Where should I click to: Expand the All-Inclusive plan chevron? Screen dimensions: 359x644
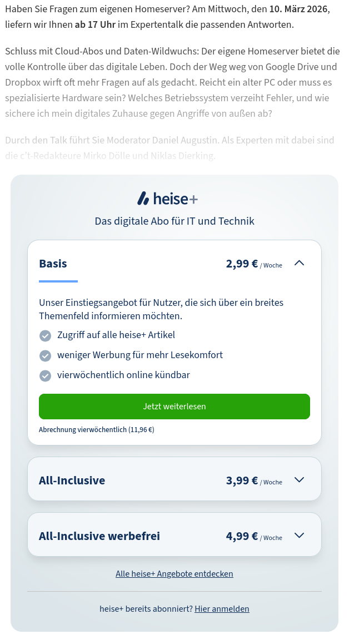299,480
